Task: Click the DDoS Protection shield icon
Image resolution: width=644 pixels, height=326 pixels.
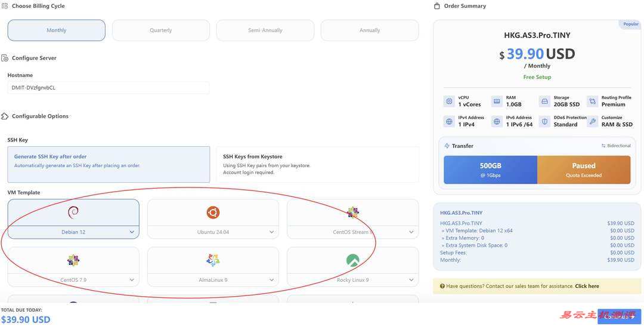Action: point(544,121)
